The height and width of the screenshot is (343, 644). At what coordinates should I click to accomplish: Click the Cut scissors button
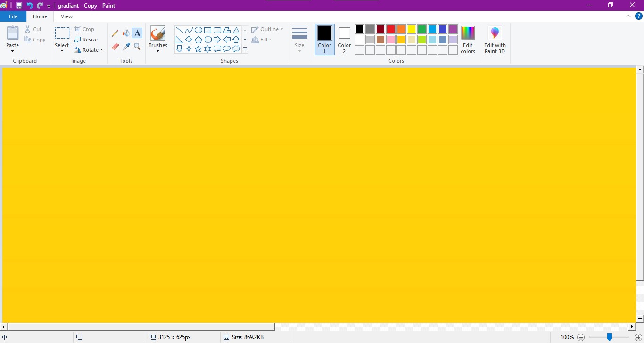tap(33, 29)
